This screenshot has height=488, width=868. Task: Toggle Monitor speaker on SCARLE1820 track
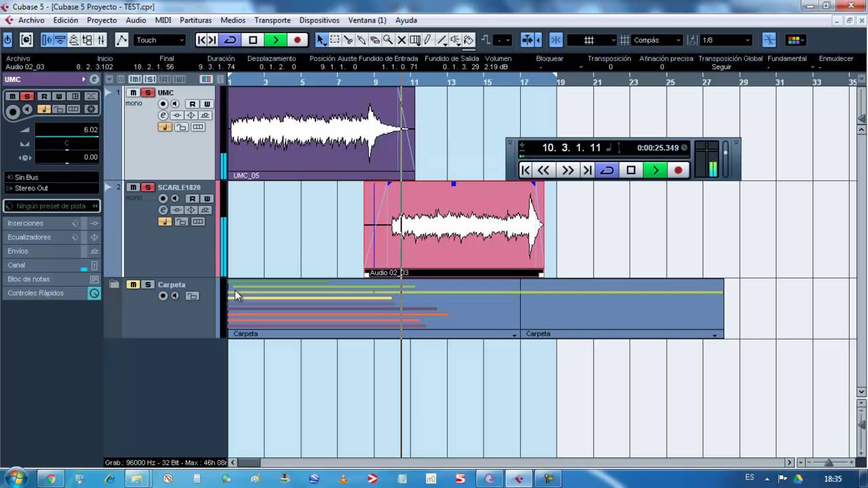click(175, 199)
